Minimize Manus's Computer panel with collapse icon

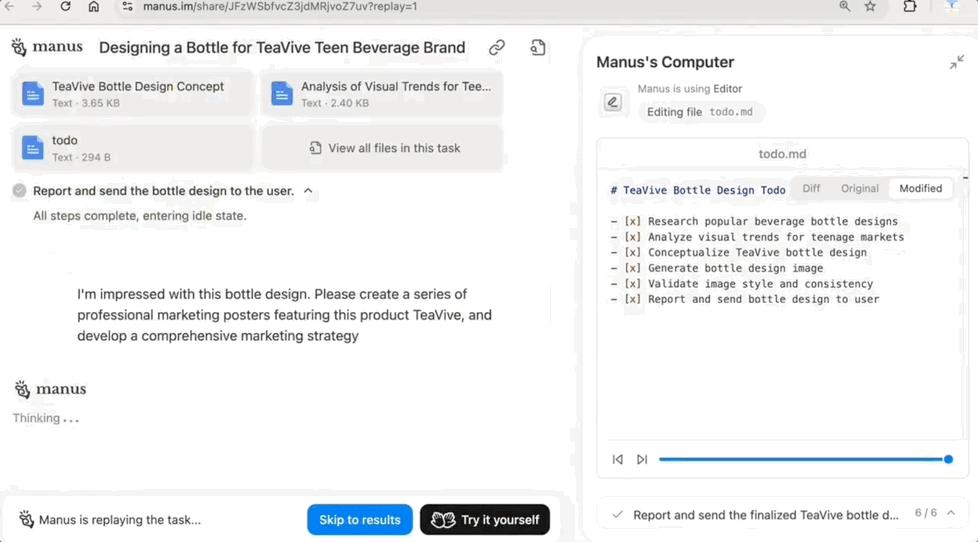pyautogui.click(x=957, y=62)
